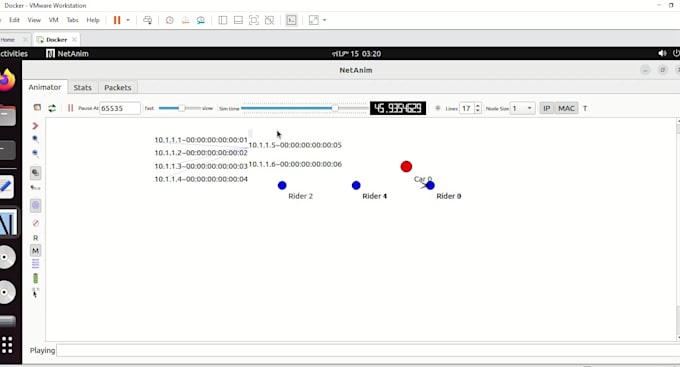Click the thumbnail bar layout icon
Image resolution: width=680 pixels, height=367 pixels.
click(238, 20)
